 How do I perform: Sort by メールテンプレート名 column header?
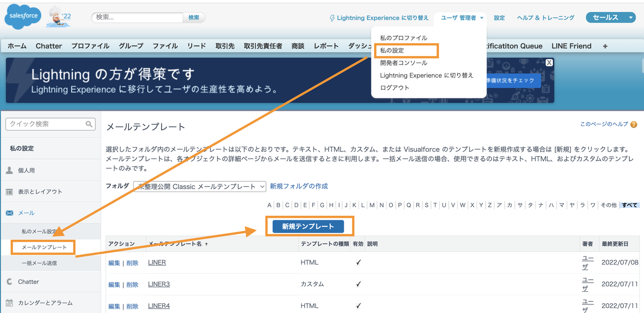[x=175, y=244]
